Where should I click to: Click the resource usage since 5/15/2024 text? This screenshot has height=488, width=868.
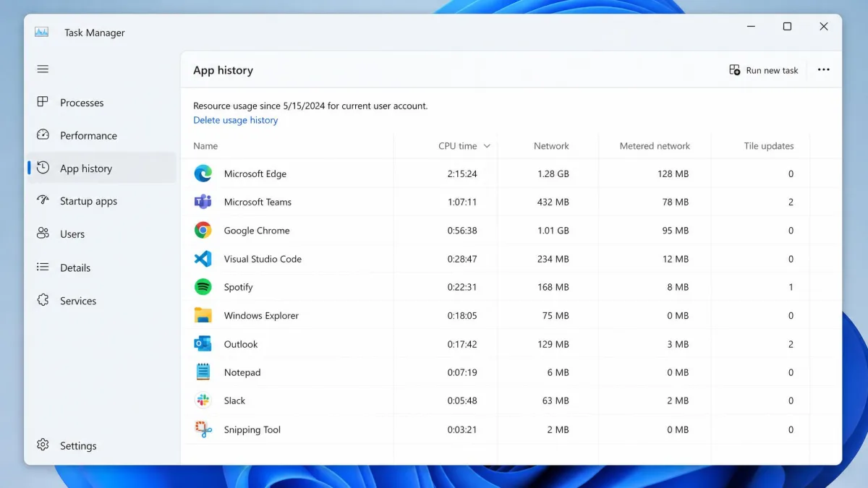coord(310,106)
